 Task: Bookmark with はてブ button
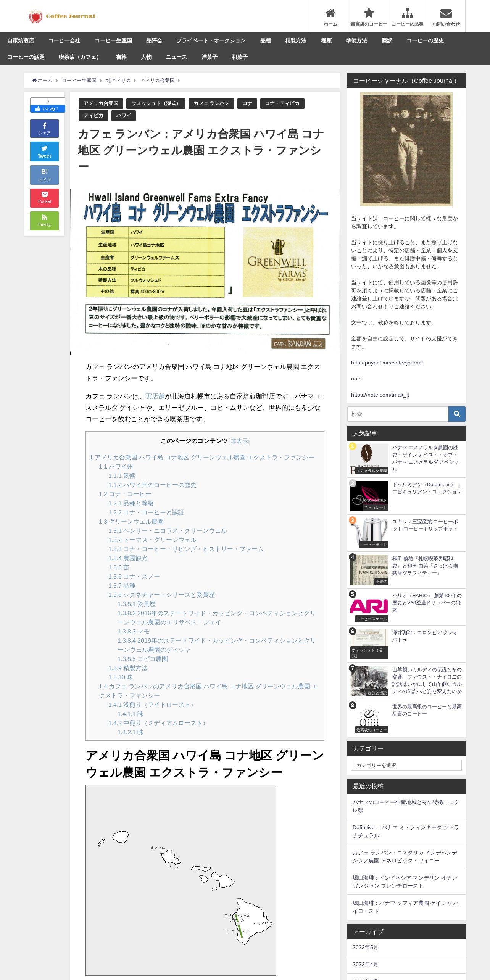[x=44, y=175]
